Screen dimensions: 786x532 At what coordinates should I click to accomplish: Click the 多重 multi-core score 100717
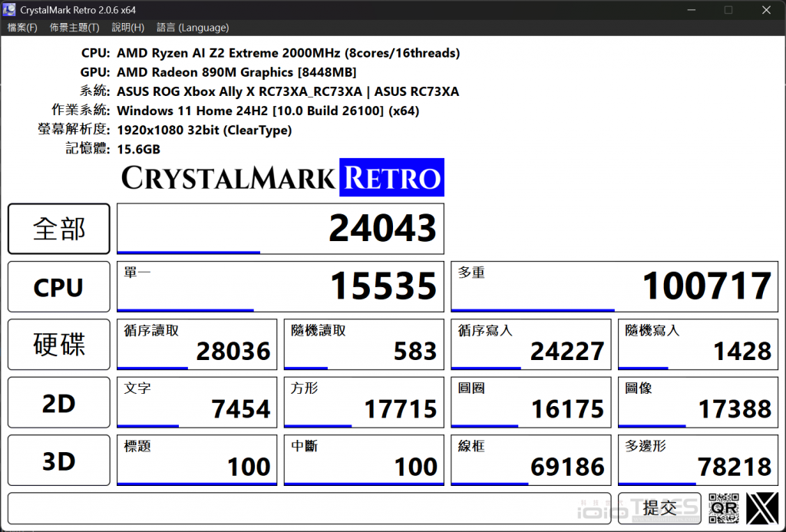(615, 287)
